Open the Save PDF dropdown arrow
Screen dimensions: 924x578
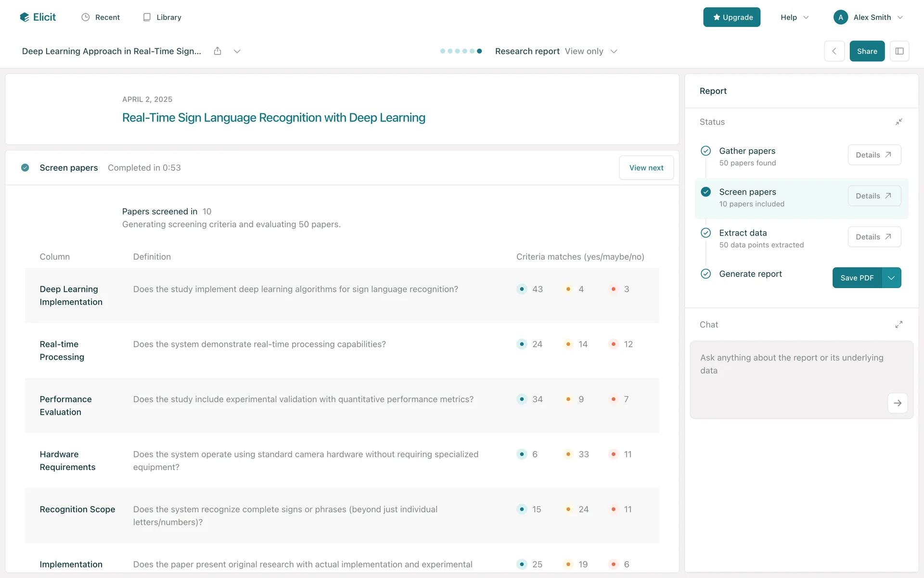891,278
